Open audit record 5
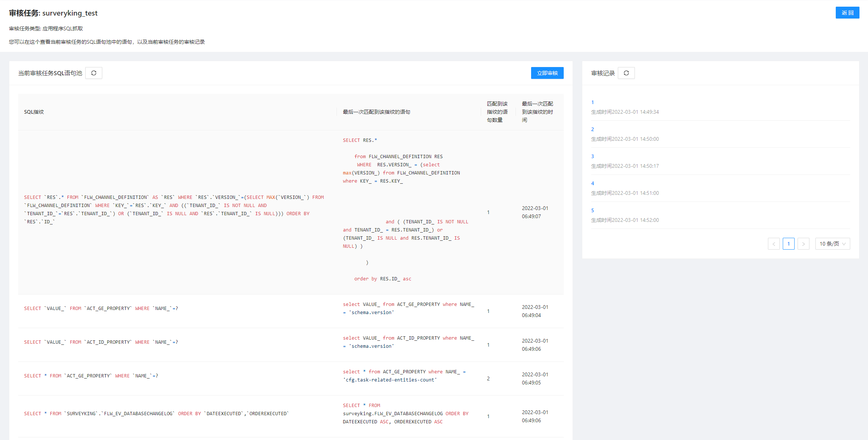This screenshot has width=868, height=440. click(592, 210)
